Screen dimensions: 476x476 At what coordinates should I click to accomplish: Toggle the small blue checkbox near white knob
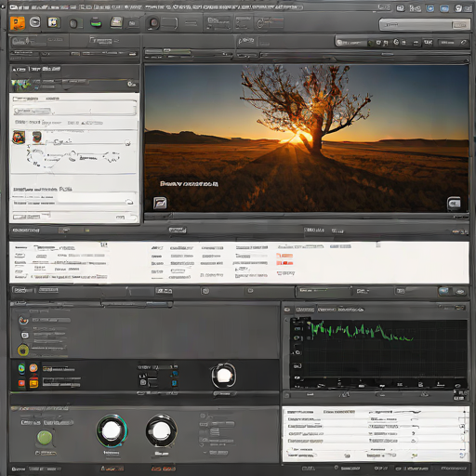(175, 374)
